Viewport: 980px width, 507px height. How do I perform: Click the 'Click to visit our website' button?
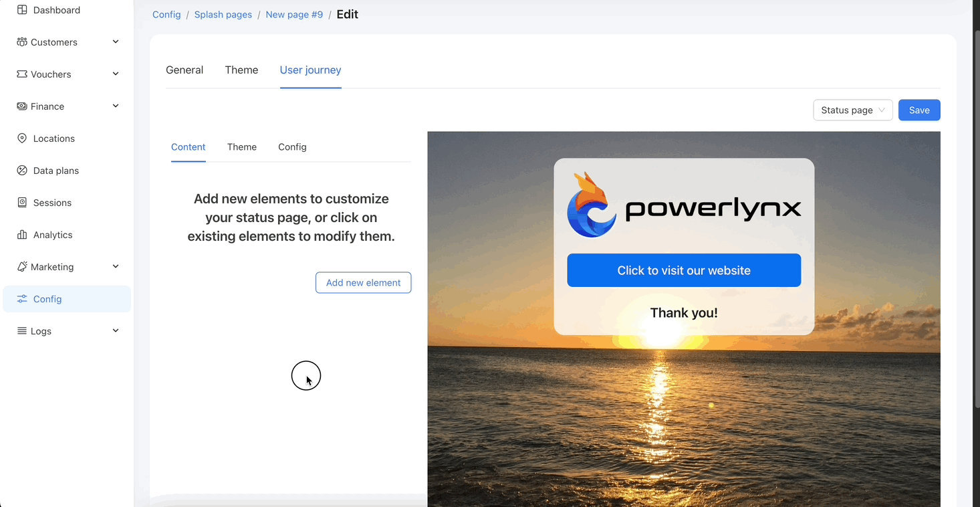click(684, 270)
